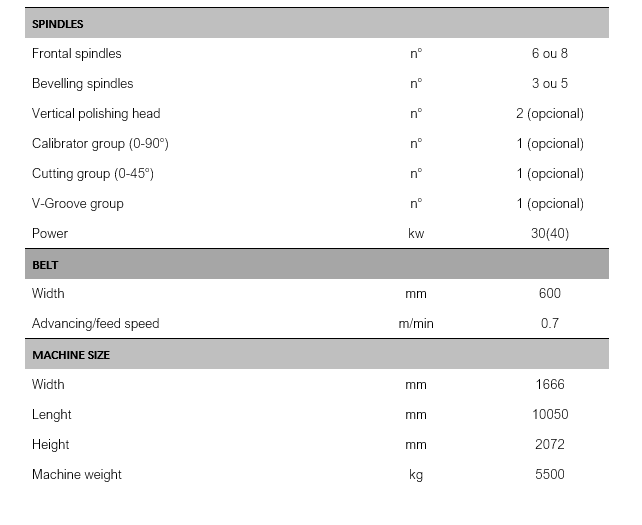This screenshot has height=525, width=642.
Task: Click the Advancing/feed speed label
Action: 96,324
